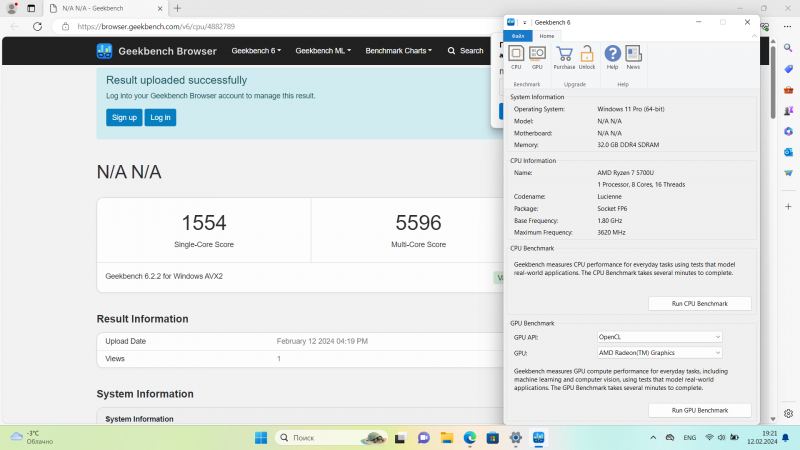Open Purchase cart icon in Geekbench ribbon

[564, 57]
